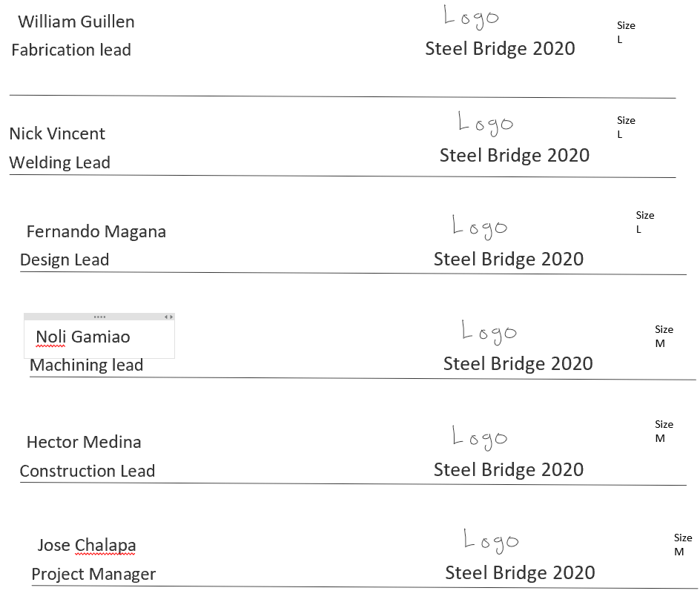This screenshot has width=700, height=605.
Task: Click the Design Lead line
Action: tap(65, 260)
